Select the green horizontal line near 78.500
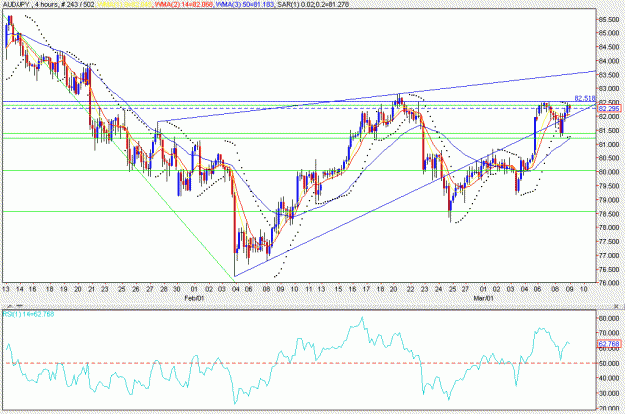The width and height of the screenshot is (625, 414). point(299,212)
